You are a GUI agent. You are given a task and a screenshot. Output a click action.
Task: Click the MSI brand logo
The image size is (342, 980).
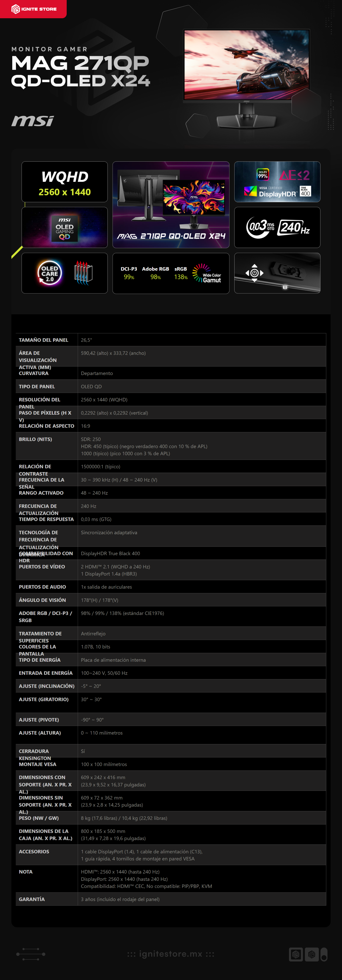click(x=33, y=121)
